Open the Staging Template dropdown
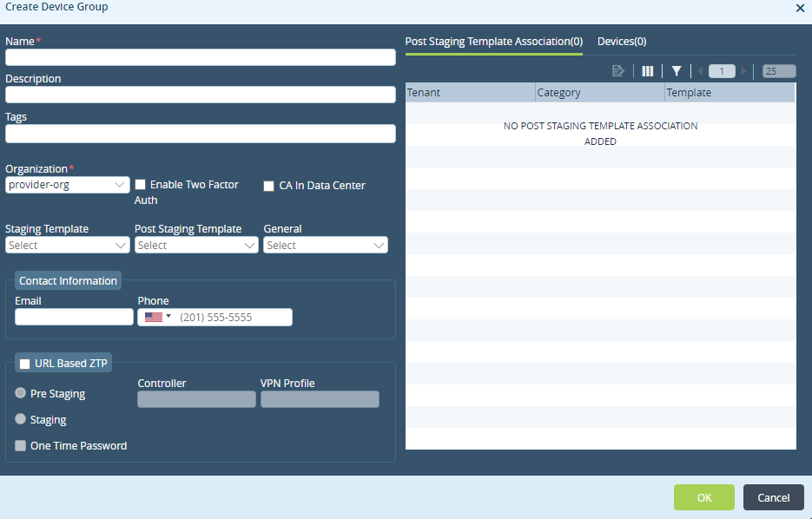 (x=68, y=246)
